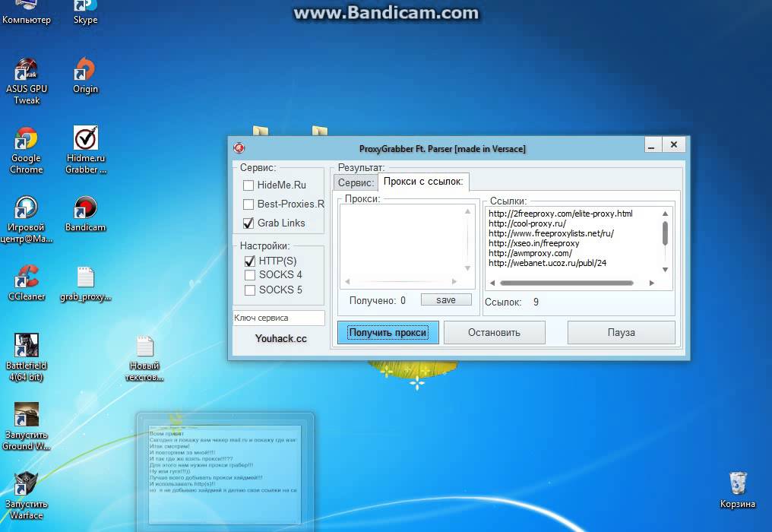Click the Получить прокси button
772x532 pixels.
(388, 333)
